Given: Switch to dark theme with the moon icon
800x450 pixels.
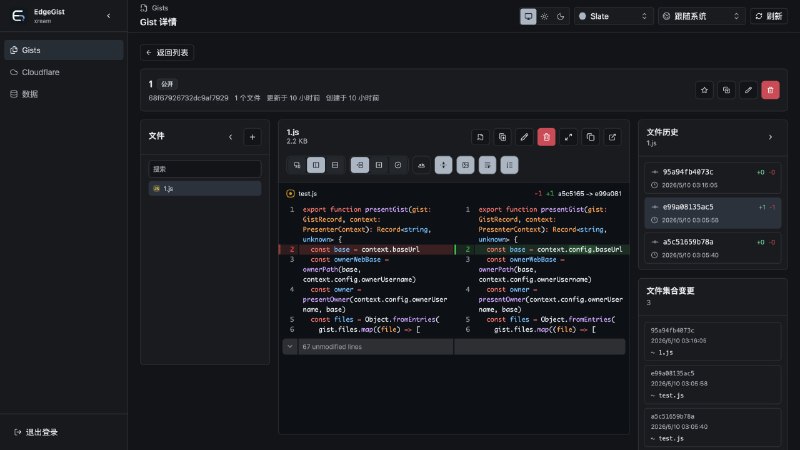Looking at the screenshot, I should (560, 16).
